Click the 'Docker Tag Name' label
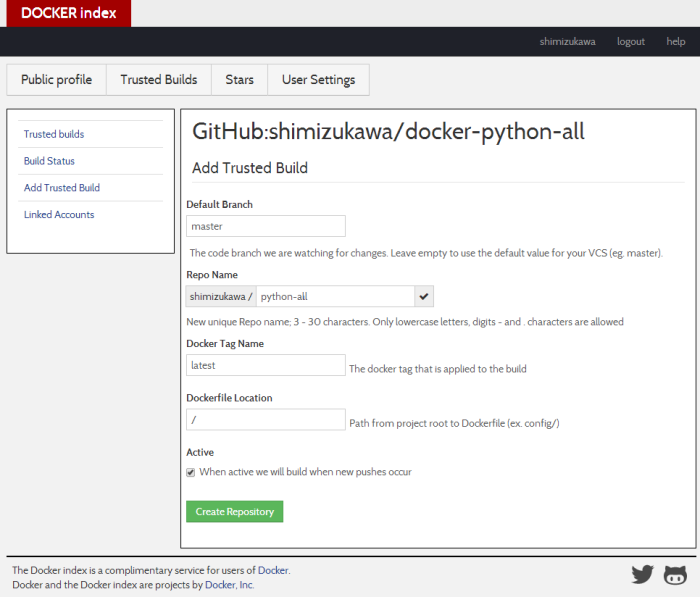 pyautogui.click(x=225, y=344)
